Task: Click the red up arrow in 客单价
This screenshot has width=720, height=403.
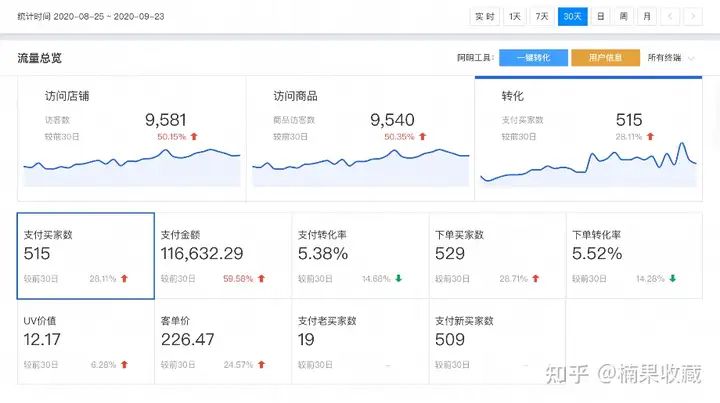Action: [261, 364]
